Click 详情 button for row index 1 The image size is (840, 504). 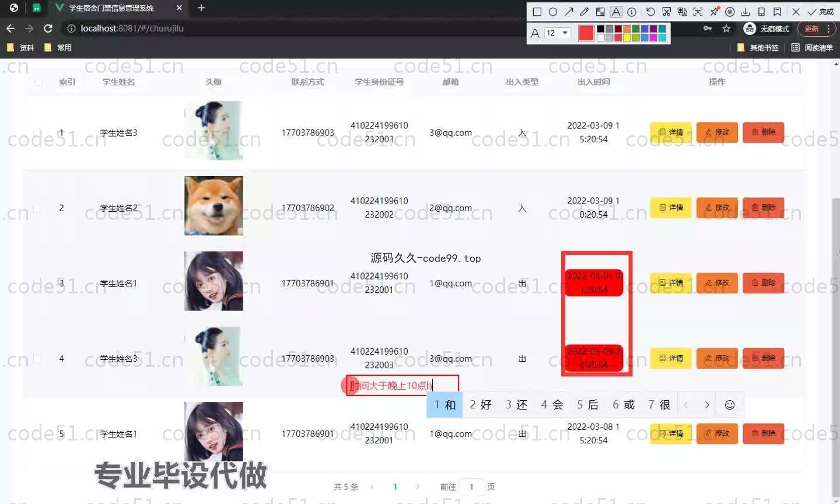tap(671, 132)
